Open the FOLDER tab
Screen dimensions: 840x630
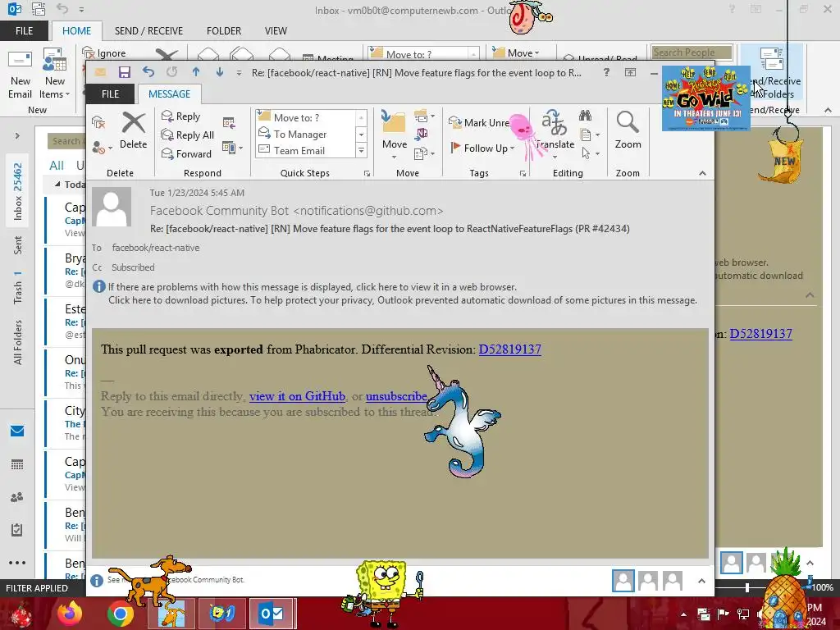point(224,30)
